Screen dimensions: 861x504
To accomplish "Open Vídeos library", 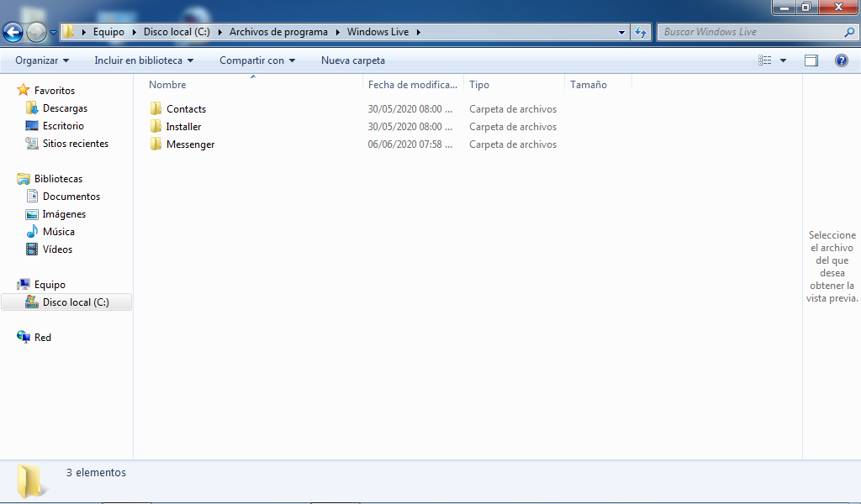I will 58,249.
